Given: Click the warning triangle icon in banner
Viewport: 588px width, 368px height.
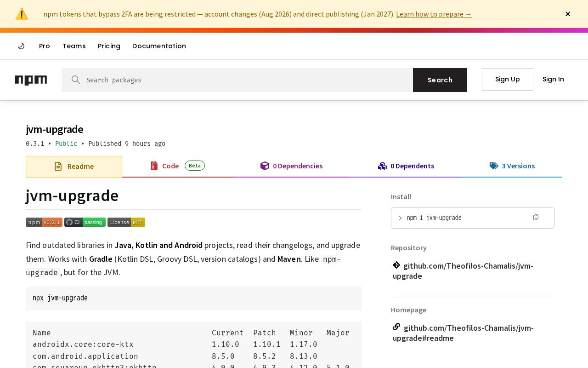Looking at the screenshot, I should point(22,14).
